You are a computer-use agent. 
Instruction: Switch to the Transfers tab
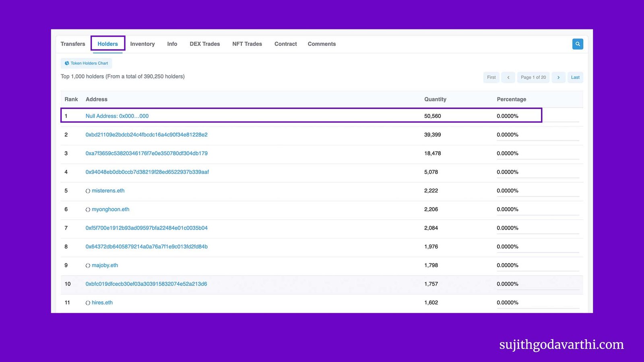pos(73,44)
